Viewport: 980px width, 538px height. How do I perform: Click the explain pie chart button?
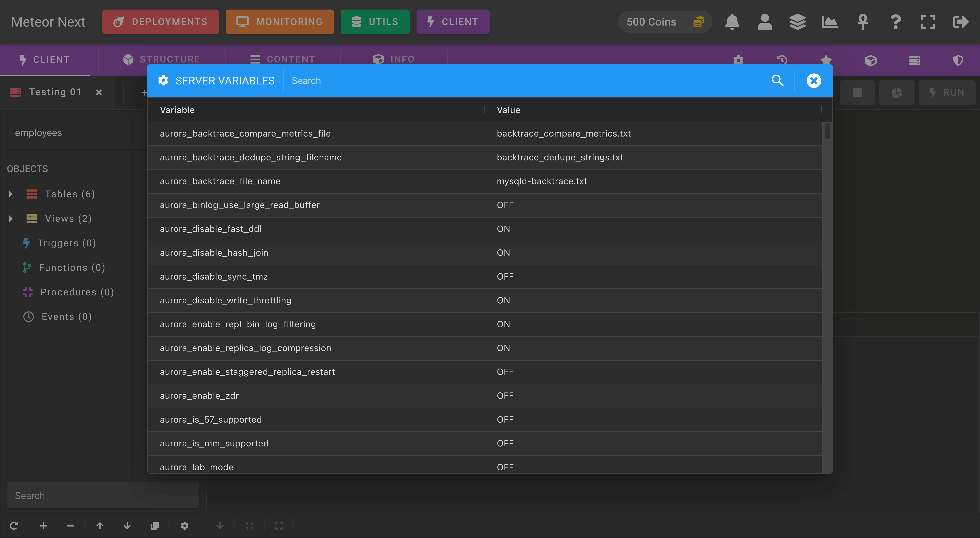tap(897, 92)
